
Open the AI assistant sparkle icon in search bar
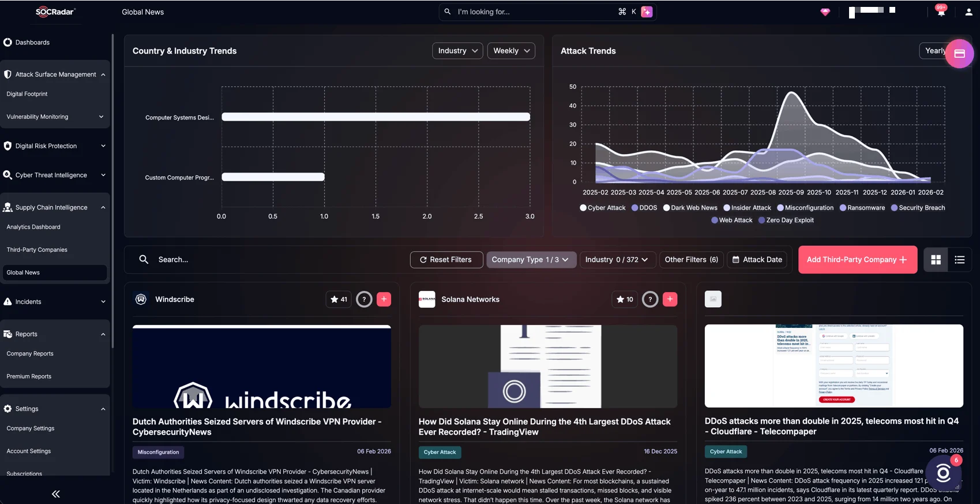pos(647,12)
